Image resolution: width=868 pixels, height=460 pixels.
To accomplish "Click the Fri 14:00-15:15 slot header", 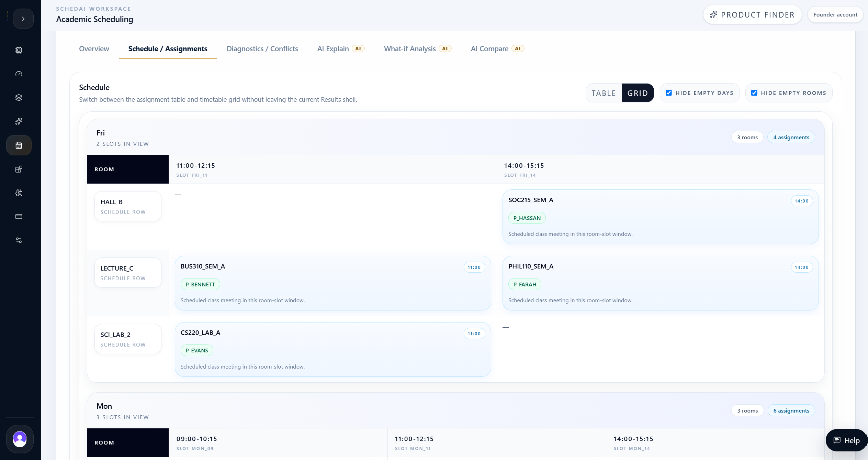I will point(661,169).
